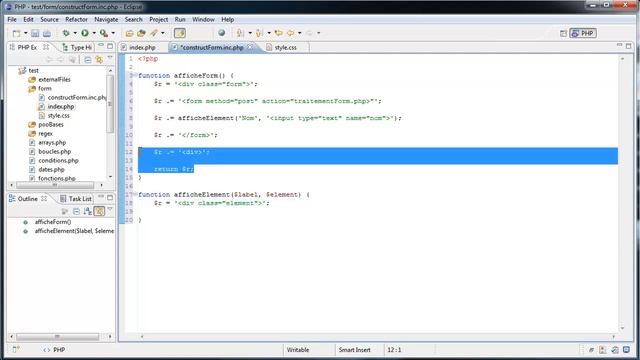Click the Open Perspective icon
The height and width of the screenshot is (360, 640).
point(563,33)
